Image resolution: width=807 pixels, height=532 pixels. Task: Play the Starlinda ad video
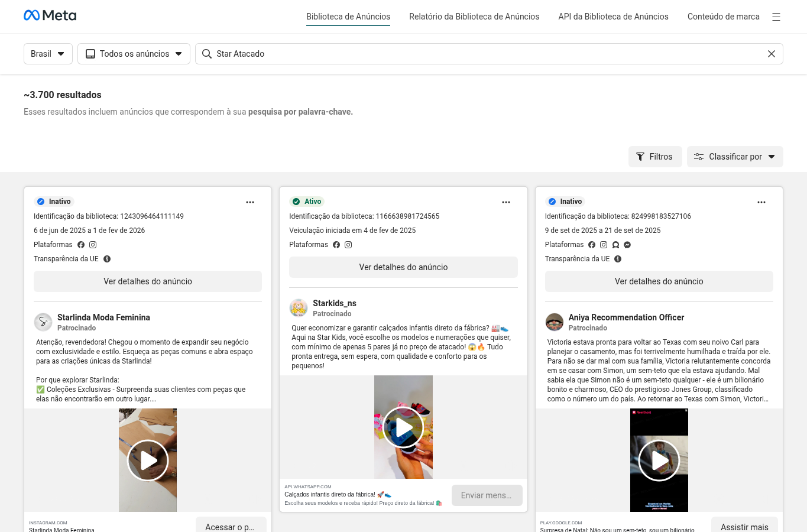(x=148, y=460)
